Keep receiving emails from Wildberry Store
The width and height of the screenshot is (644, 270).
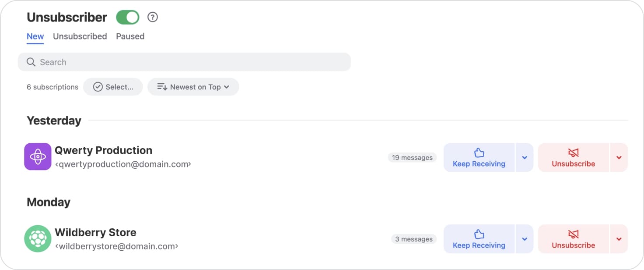coord(479,239)
